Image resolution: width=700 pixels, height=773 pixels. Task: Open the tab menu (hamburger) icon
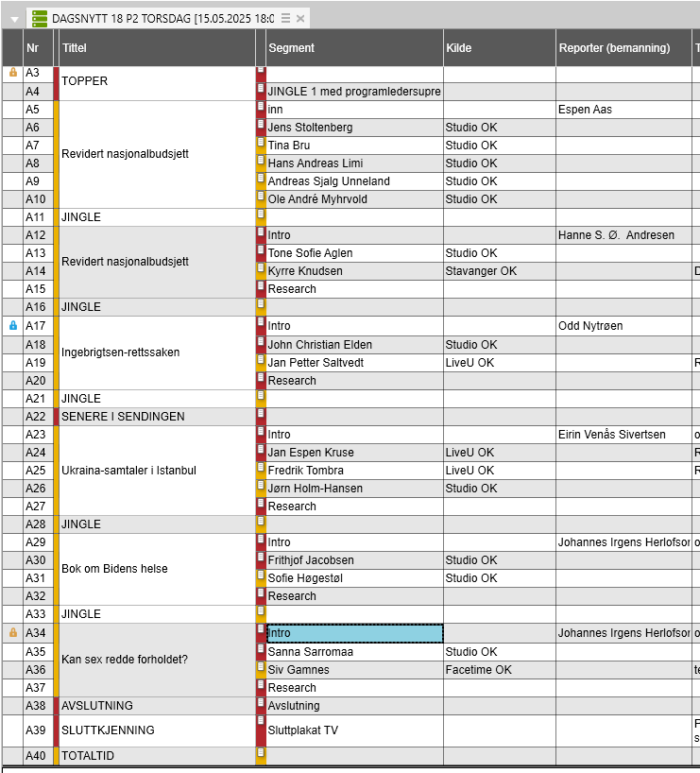tap(285, 18)
